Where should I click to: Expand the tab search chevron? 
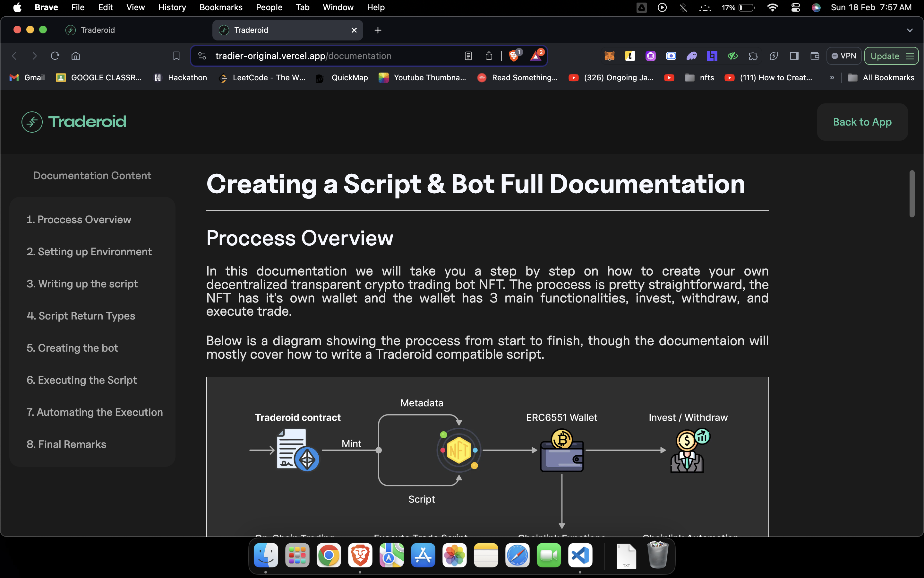(910, 30)
